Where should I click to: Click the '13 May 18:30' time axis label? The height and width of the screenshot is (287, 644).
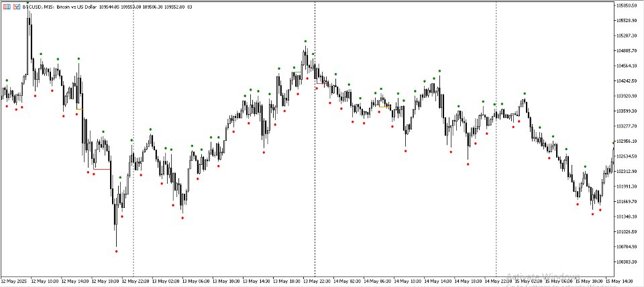pyautogui.click(x=286, y=282)
